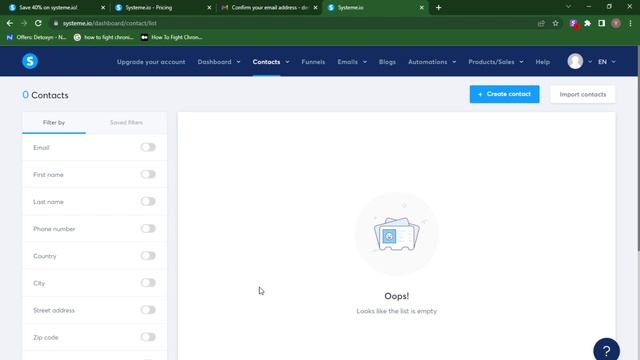Open the EN language dropdown

(607, 62)
